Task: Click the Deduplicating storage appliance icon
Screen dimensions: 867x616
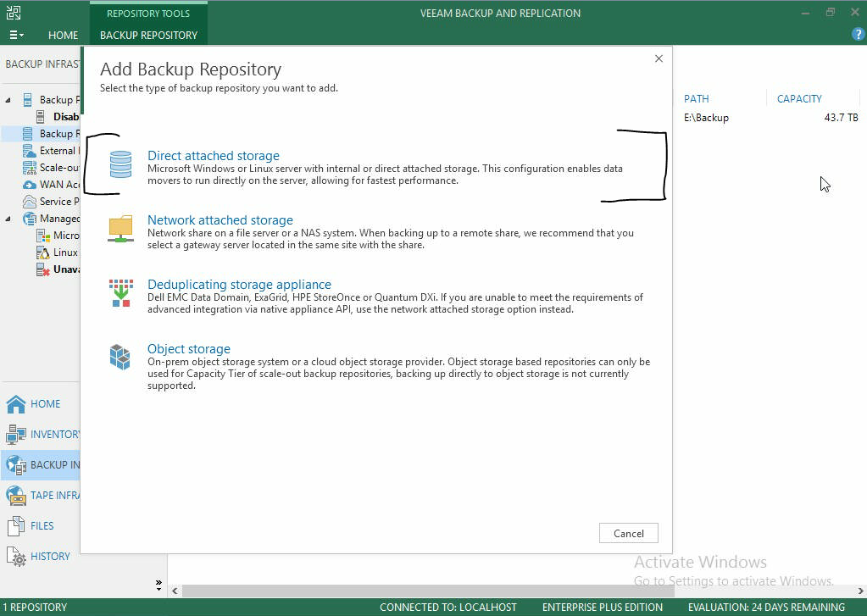Action: click(120, 293)
